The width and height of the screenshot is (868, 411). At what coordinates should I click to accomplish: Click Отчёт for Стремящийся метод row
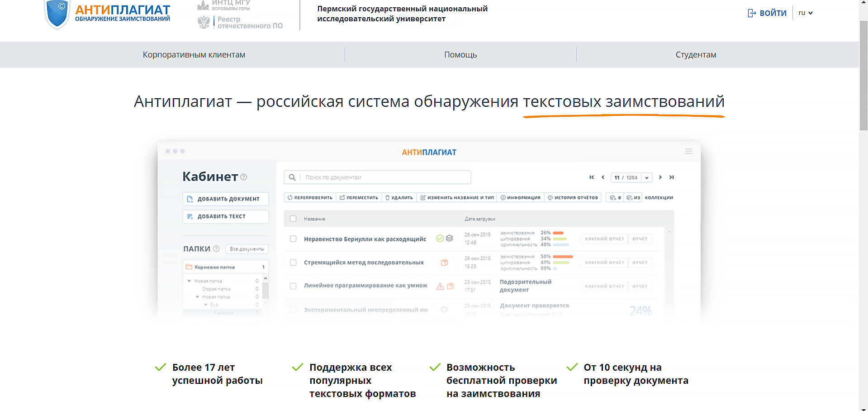tap(640, 263)
